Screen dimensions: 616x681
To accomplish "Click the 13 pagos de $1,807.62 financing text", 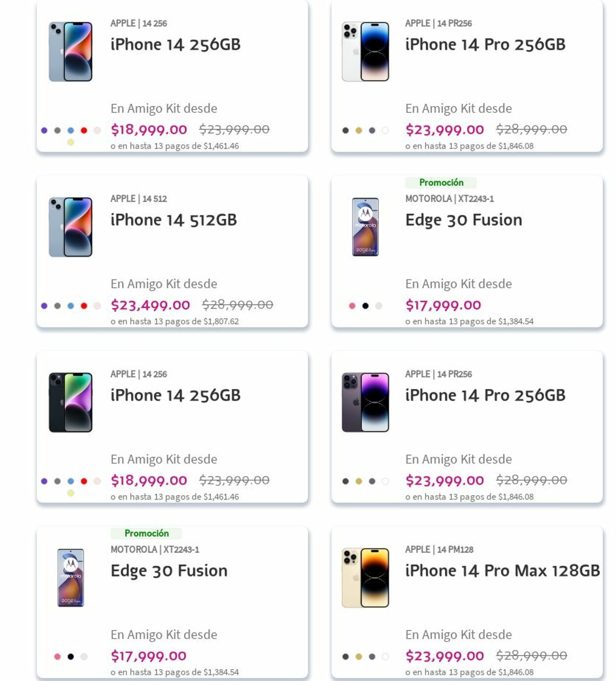I will [x=174, y=321].
